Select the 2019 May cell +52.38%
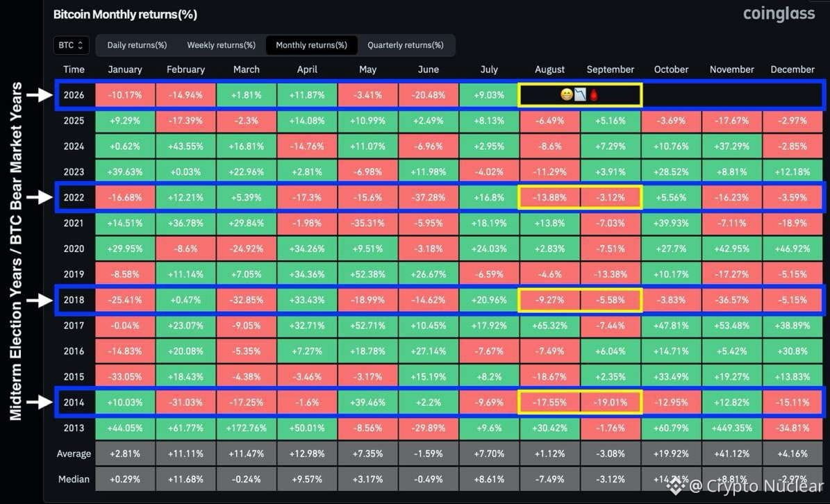Viewport: 830px width, 504px height. coord(368,274)
